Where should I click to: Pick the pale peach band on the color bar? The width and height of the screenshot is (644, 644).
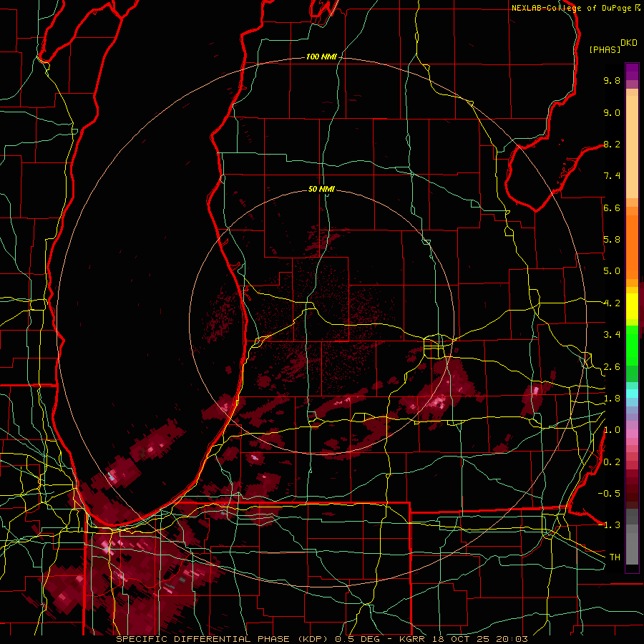coord(632,147)
